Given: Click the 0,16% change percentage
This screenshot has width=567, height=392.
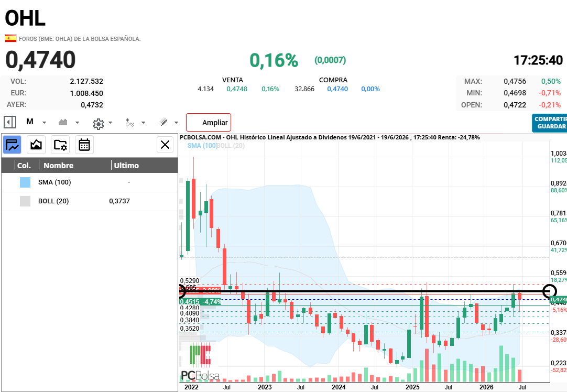Looking at the screenshot, I should 274,60.
